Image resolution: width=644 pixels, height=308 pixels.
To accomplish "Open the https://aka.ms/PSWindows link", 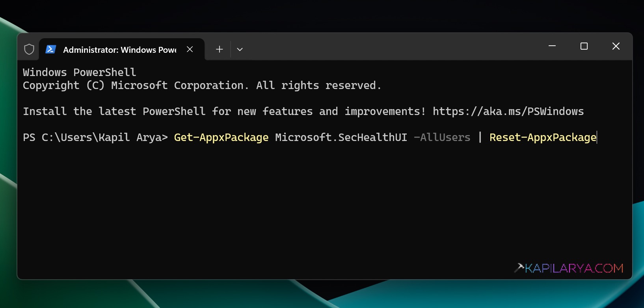I will pos(508,111).
